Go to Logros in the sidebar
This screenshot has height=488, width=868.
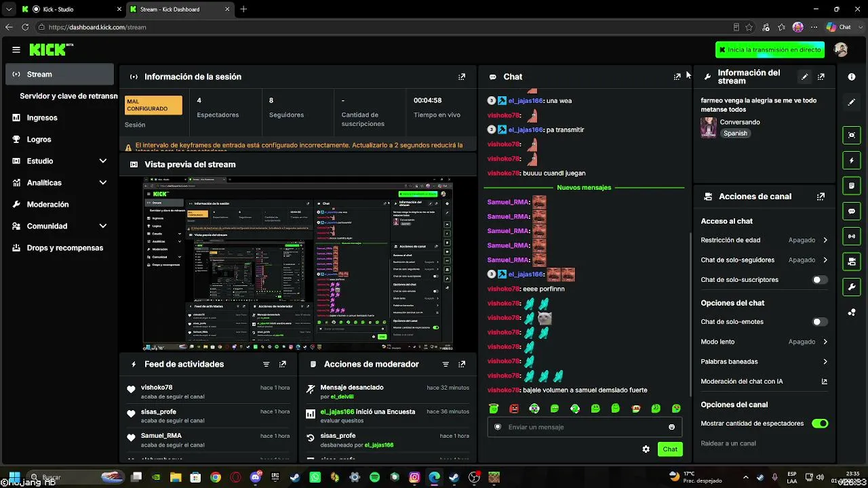pyautogui.click(x=60, y=140)
